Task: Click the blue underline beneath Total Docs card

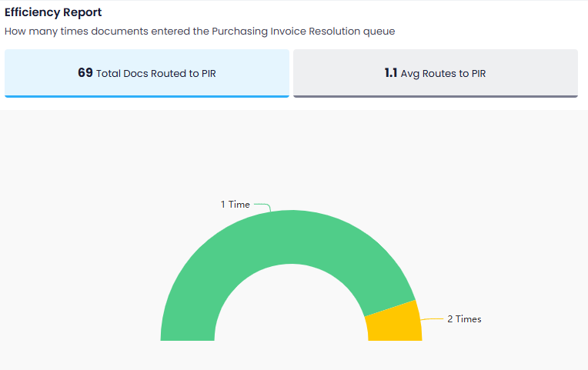Action: [x=146, y=96]
